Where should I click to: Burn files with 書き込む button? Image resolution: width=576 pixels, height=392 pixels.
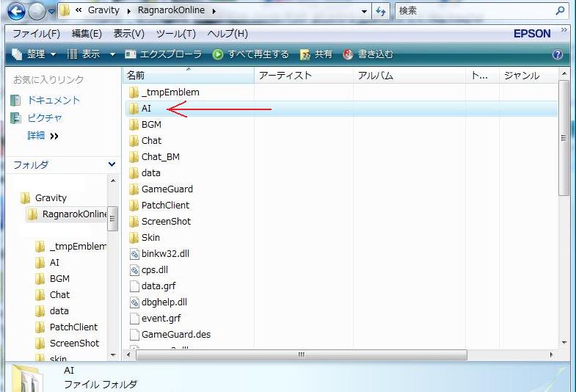pos(368,54)
